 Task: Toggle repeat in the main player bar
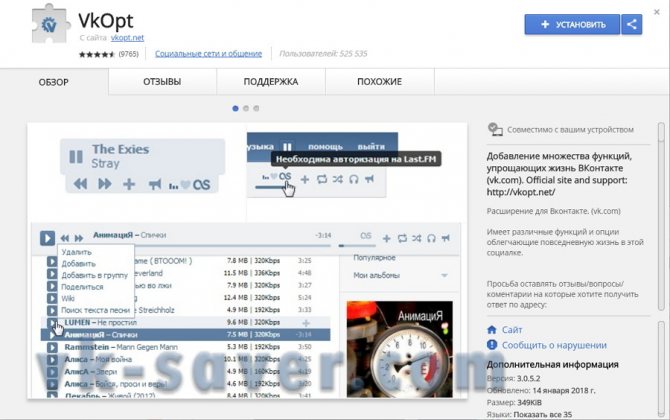tap(402, 238)
